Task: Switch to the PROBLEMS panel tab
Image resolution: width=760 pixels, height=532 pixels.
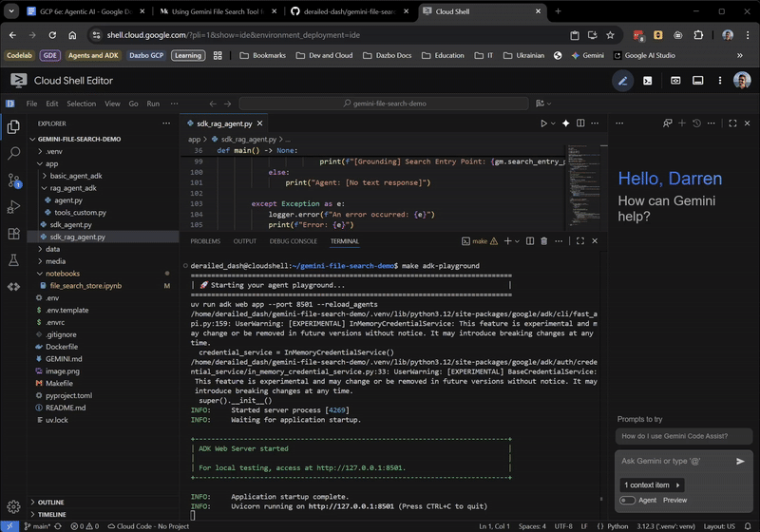Action: 205,241
